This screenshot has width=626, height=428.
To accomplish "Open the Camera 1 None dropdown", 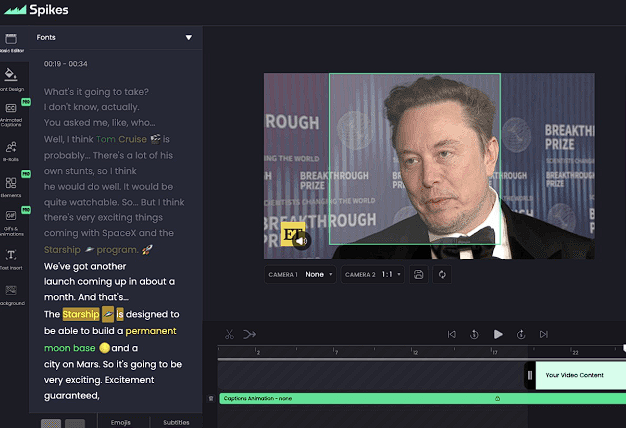I will (x=320, y=274).
